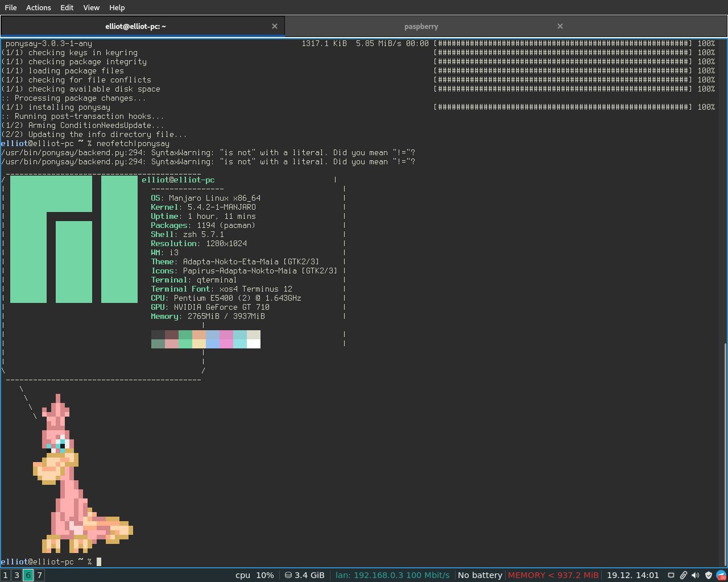728x582 pixels.
Task: Click the small screen icon in system tray
Action: click(x=671, y=575)
